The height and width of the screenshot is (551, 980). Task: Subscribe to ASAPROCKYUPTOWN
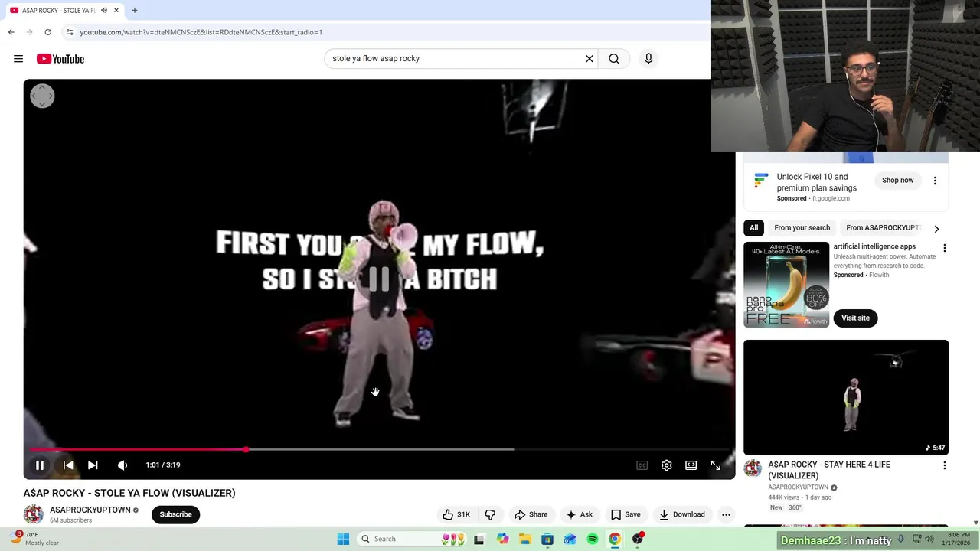point(175,514)
